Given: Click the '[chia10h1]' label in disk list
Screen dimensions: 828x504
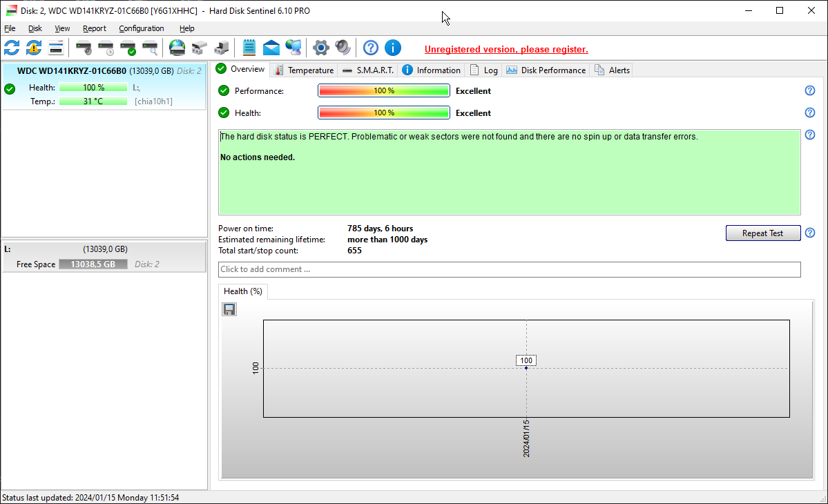Looking at the screenshot, I should coord(154,101).
